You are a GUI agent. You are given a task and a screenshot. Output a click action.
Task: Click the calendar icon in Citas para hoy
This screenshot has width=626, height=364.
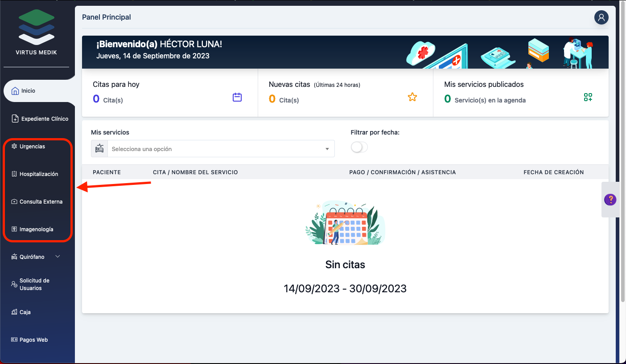237,97
